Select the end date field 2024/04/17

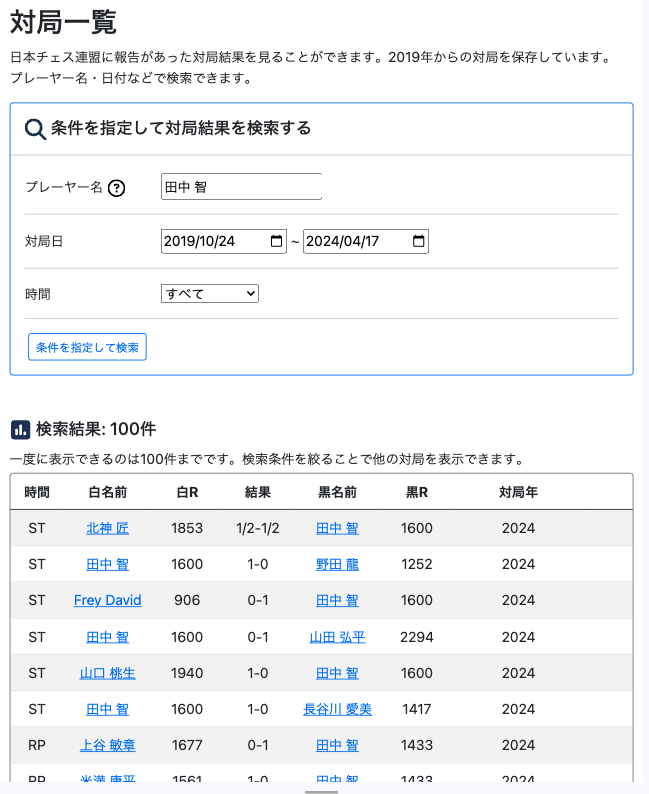pos(366,241)
